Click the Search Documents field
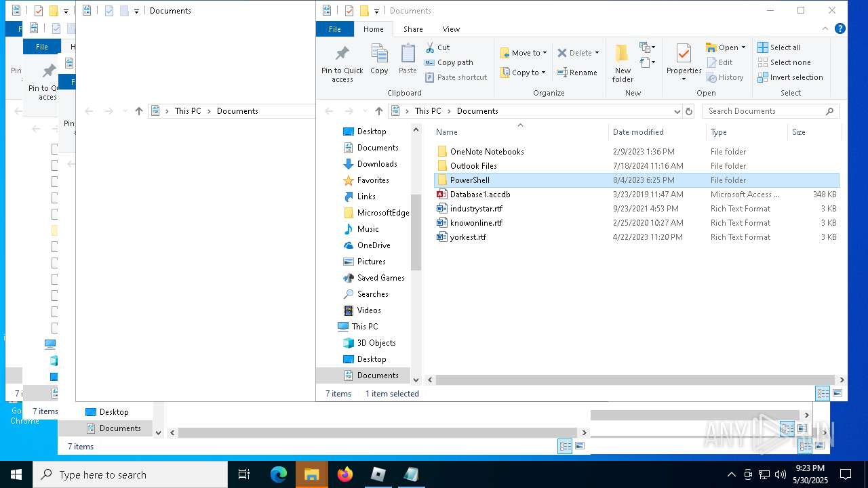The width and height of the screenshot is (868, 488). (x=770, y=111)
